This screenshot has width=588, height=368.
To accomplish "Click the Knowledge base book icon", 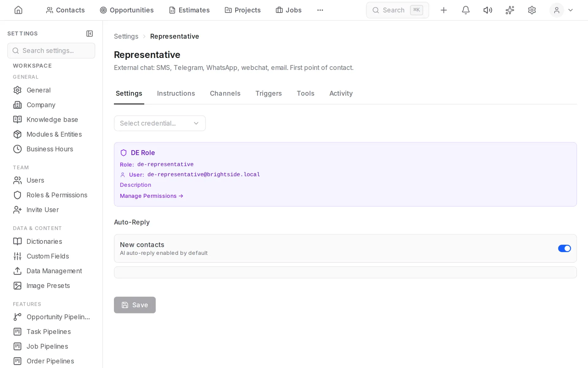I will pos(17,120).
